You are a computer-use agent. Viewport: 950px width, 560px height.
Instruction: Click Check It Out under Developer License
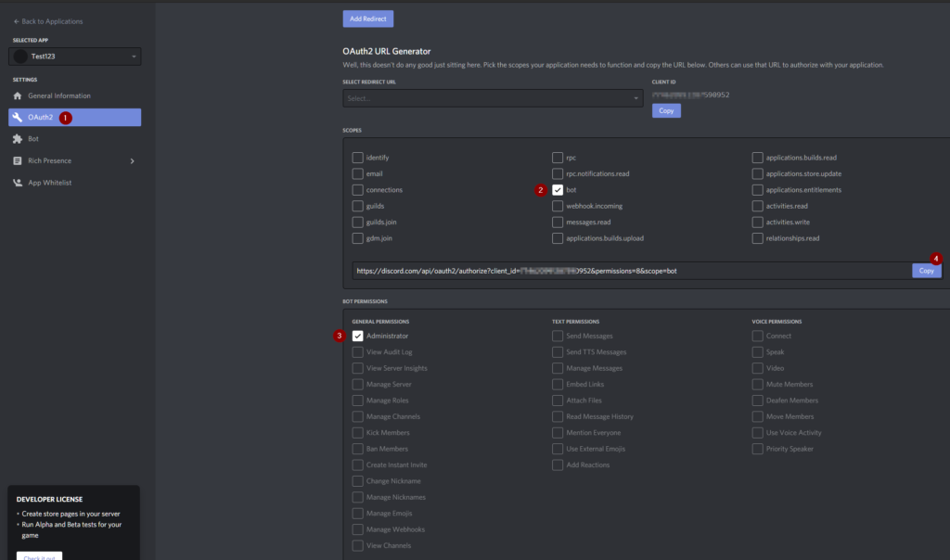pyautogui.click(x=39, y=555)
